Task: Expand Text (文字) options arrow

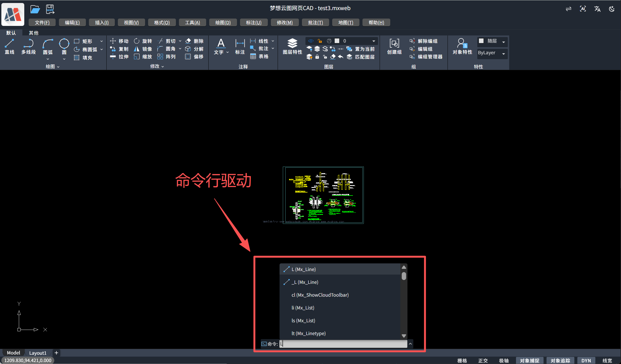Action: [x=228, y=52]
